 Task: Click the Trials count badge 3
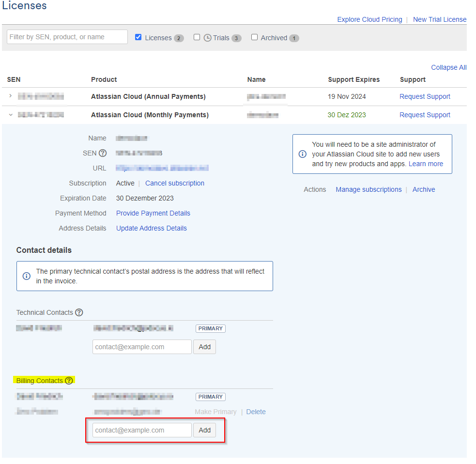click(x=236, y=38)
